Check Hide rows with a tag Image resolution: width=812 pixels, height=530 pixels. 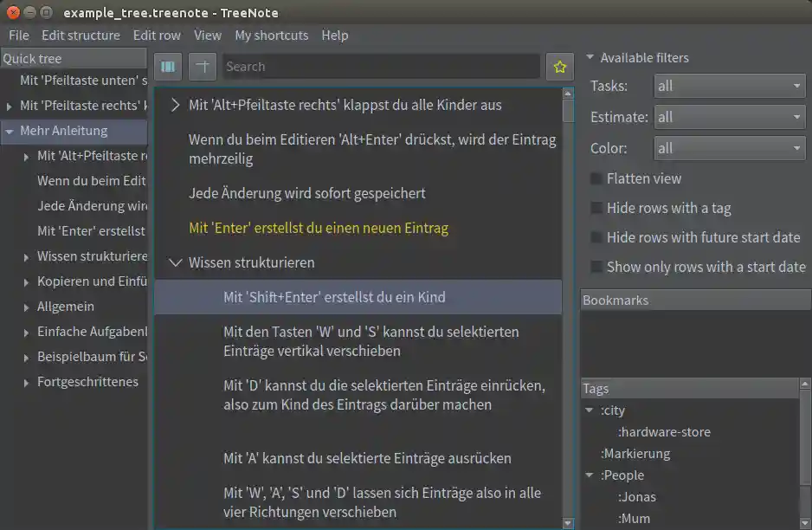595,208
